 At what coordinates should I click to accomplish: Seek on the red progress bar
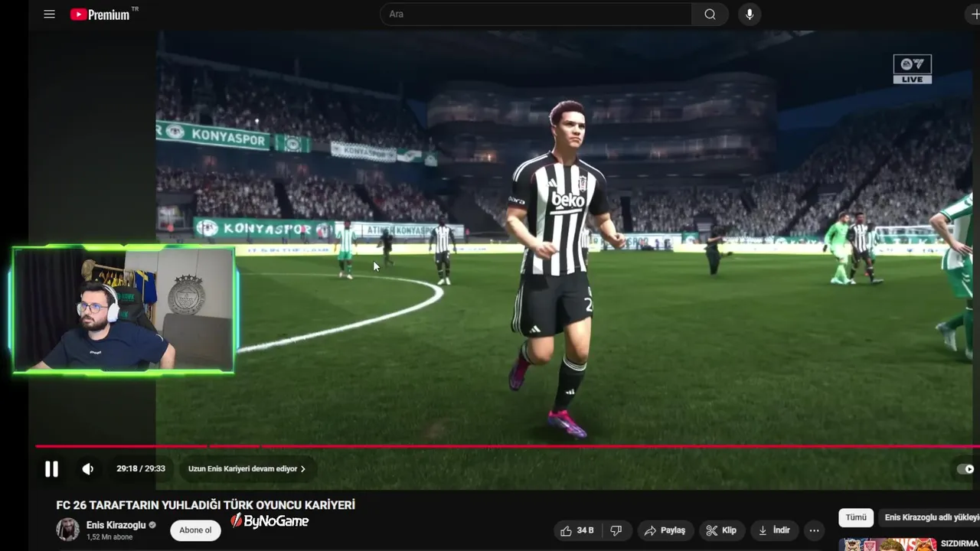(508, 445)
